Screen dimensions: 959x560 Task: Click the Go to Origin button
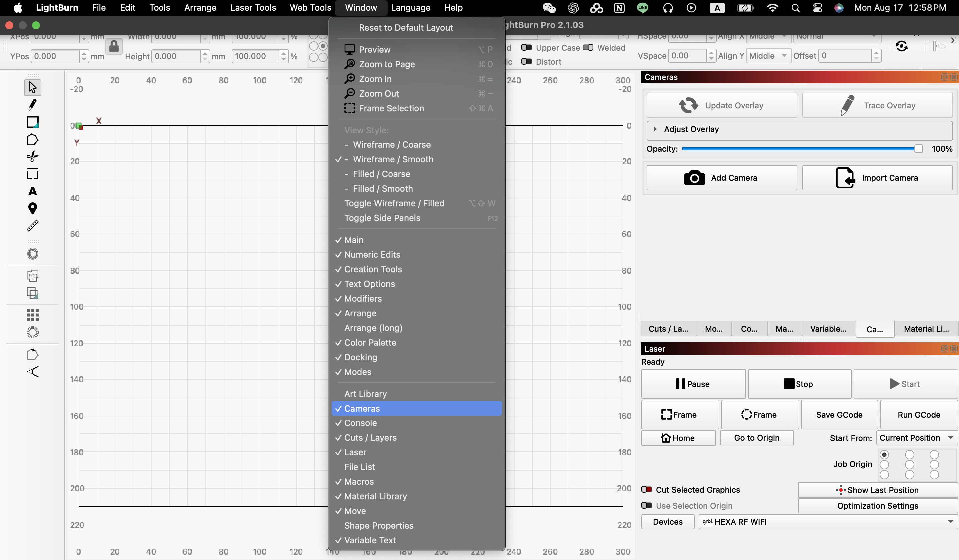pos(757,438)
